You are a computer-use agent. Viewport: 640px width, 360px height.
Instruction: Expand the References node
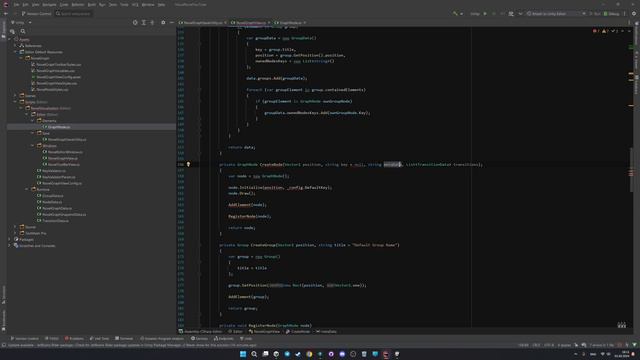[16, 46]
